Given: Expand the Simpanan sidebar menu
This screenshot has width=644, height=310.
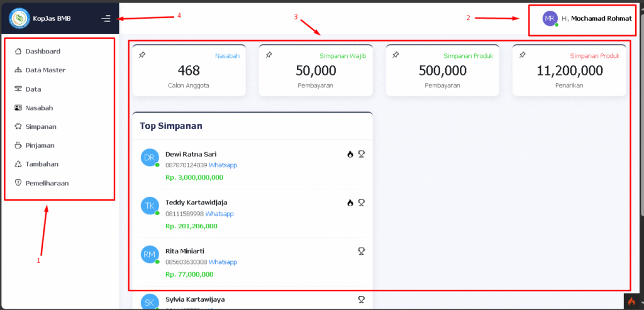Looking at the screenshot, I should pyautogui.click(x=40, y=126).
